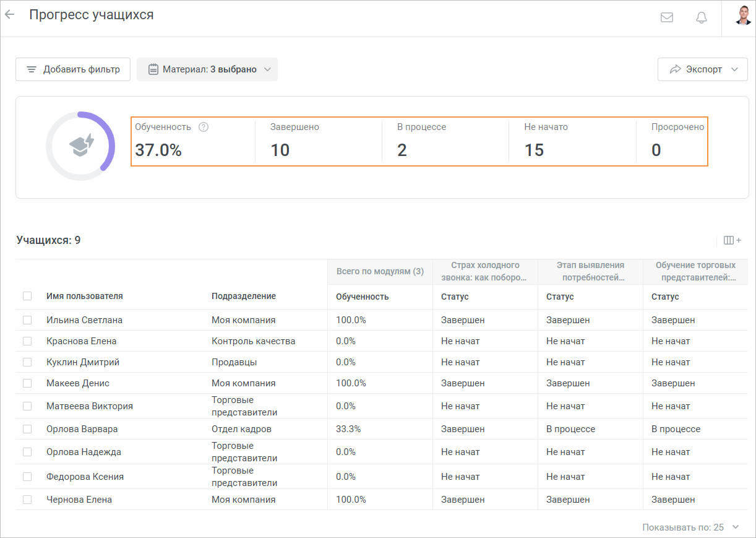Check the box for Орлова Надежда
Image resolution: width=756 pixels, height=538 pixels.
27,452
